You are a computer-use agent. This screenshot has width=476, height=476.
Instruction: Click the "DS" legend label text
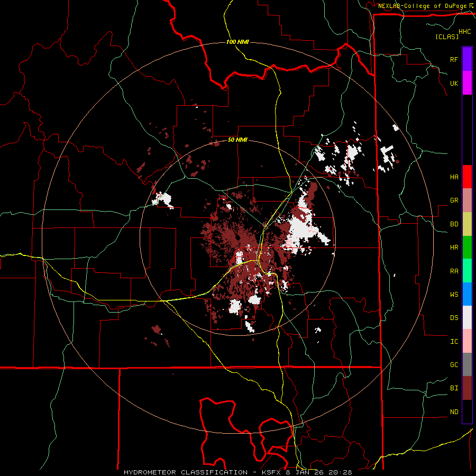pyautogui.click(x=454, y=318)
